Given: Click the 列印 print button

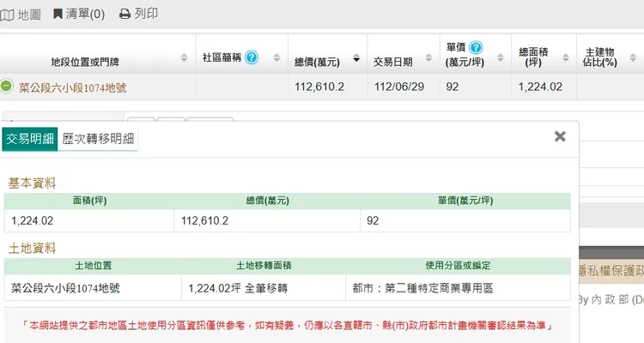Looking at the screenshot, I should tap(138, 14).
